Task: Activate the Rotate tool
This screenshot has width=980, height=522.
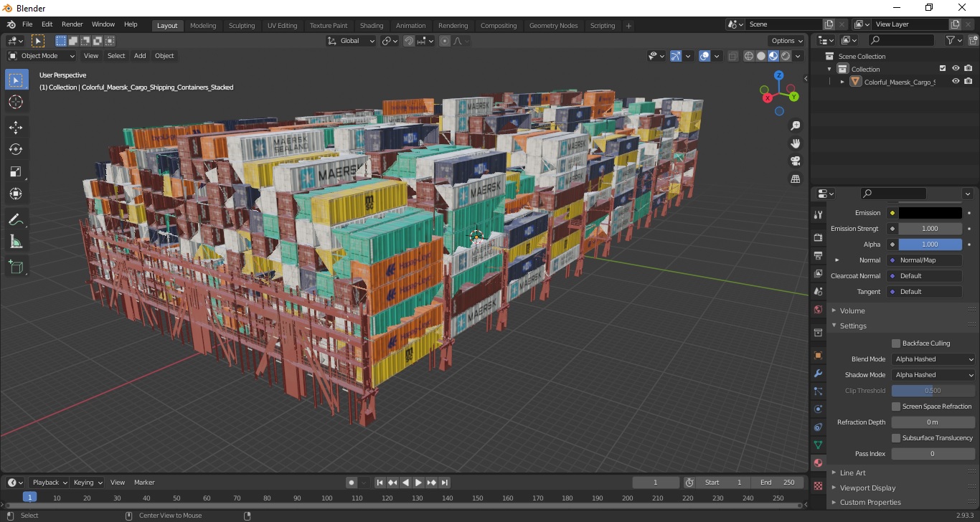Action: [16, 149]
